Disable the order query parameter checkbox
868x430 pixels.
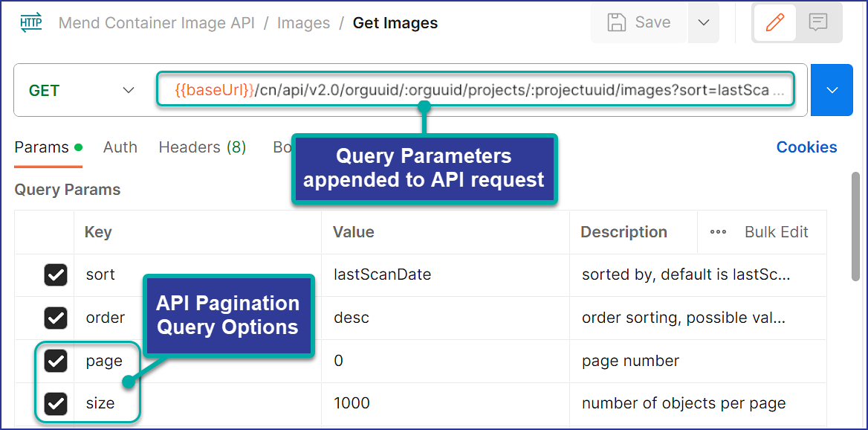(x=56, y=318)
